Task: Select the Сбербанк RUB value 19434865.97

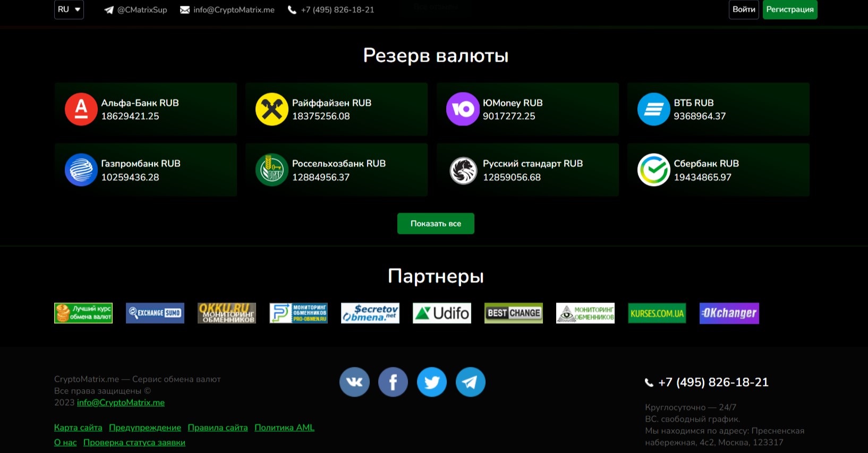Action: click(x=703, y=178)
